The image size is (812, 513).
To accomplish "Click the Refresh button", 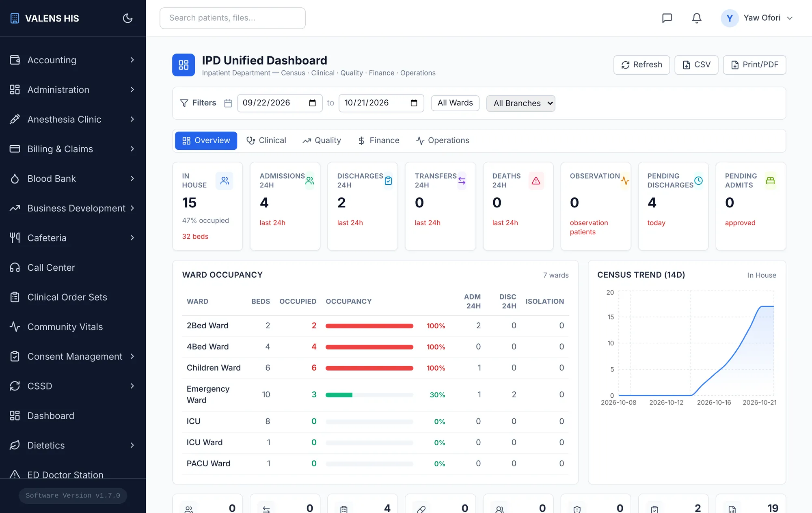I will [x=641, y=65].
